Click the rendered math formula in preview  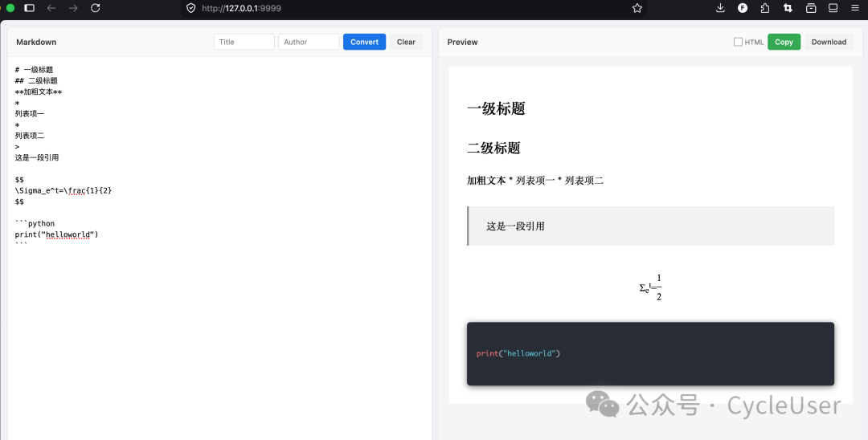(650, 287)
